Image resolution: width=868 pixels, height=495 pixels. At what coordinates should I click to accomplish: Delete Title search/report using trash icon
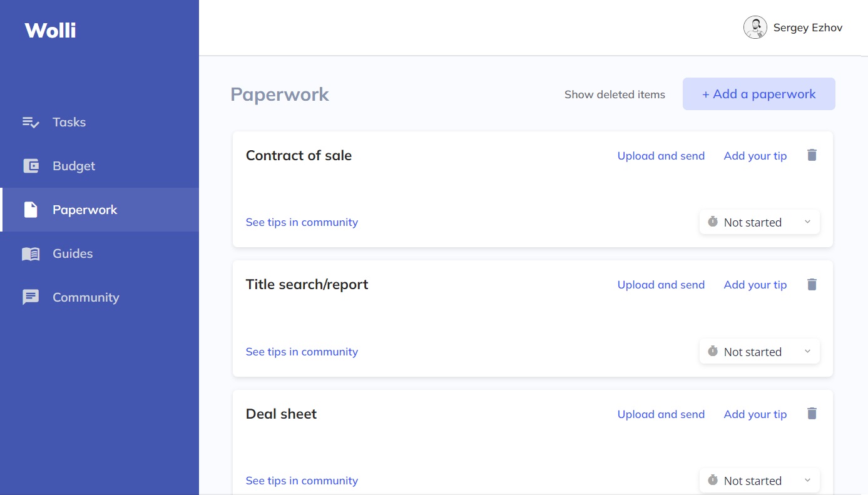tap(812, 285)
